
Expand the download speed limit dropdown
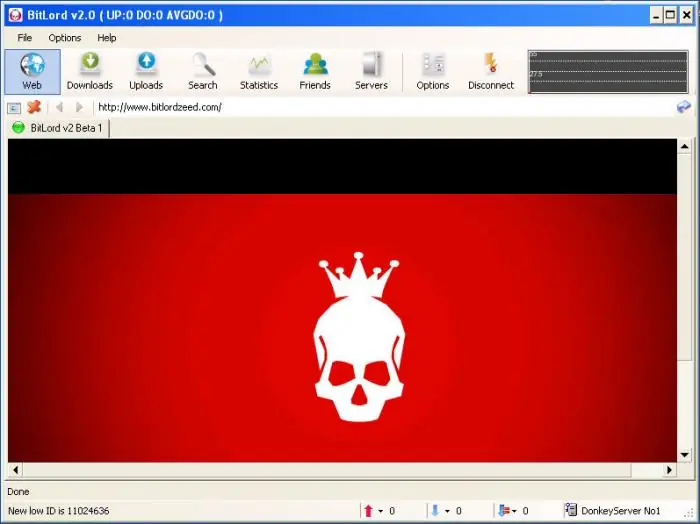coord(447,511)
